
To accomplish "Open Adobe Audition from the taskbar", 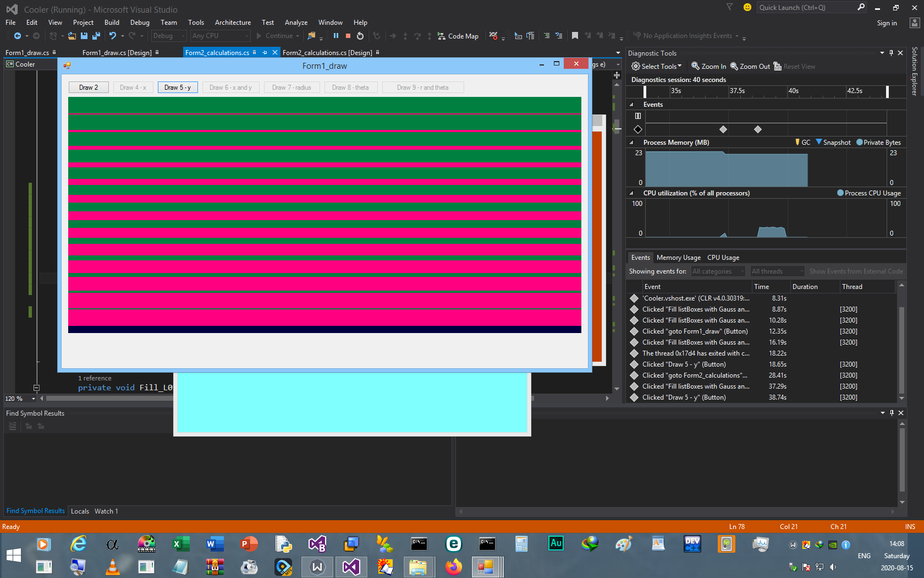I will pyautogui.click(x=556, y=544).
